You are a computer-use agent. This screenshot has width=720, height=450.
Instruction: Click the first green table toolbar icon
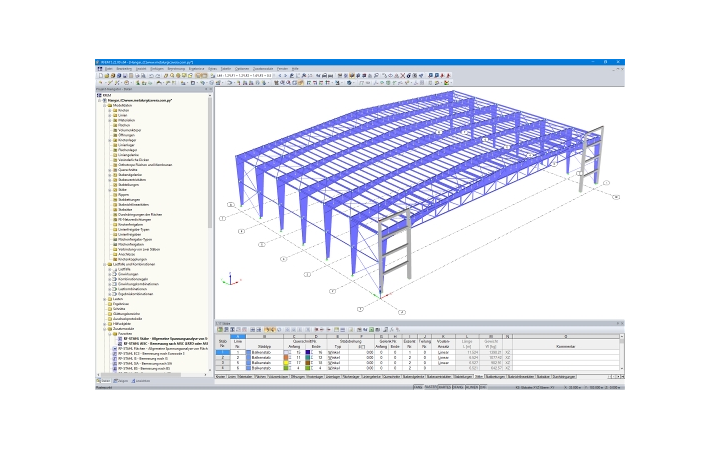pyautogui.click(x=219, y=329)
